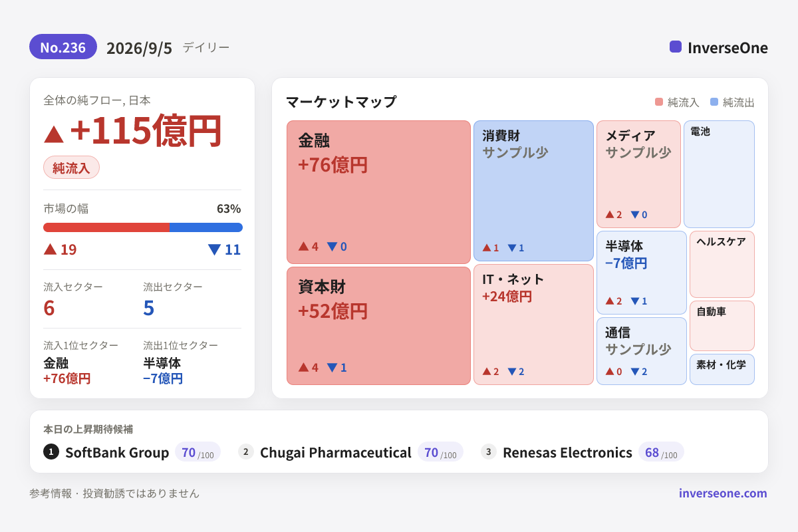Screen dimensions: 798x532
Task: Select the ヘルスケア treemap tile
Action: [722, 264]
